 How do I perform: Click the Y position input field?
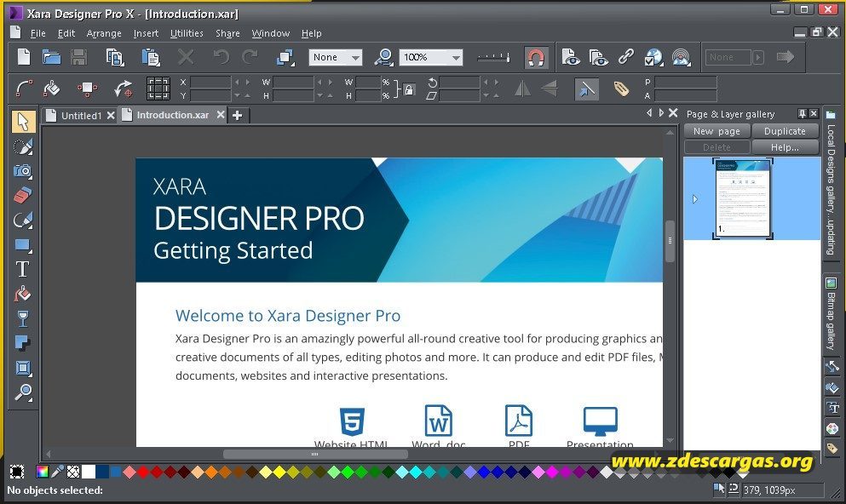(210, 96)
